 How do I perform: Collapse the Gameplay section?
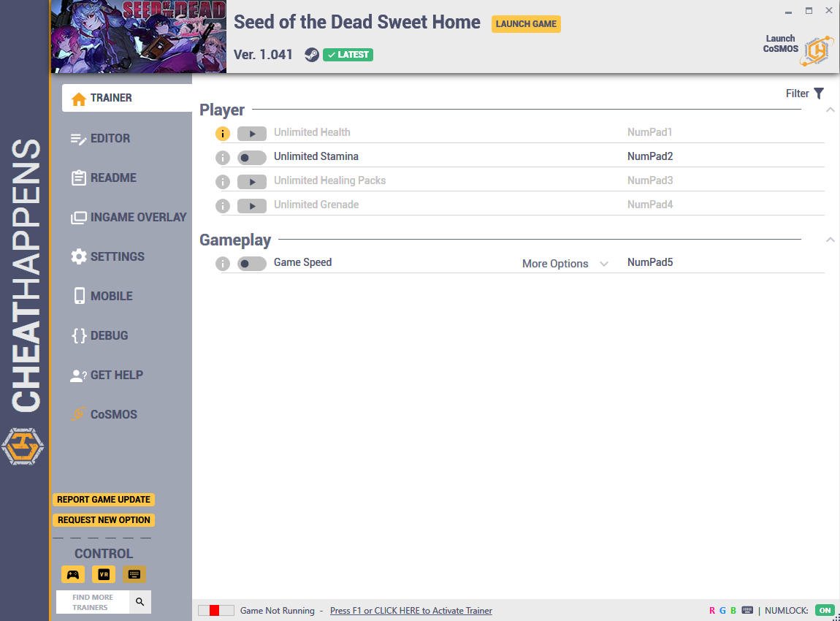click(x=830, y=239)
